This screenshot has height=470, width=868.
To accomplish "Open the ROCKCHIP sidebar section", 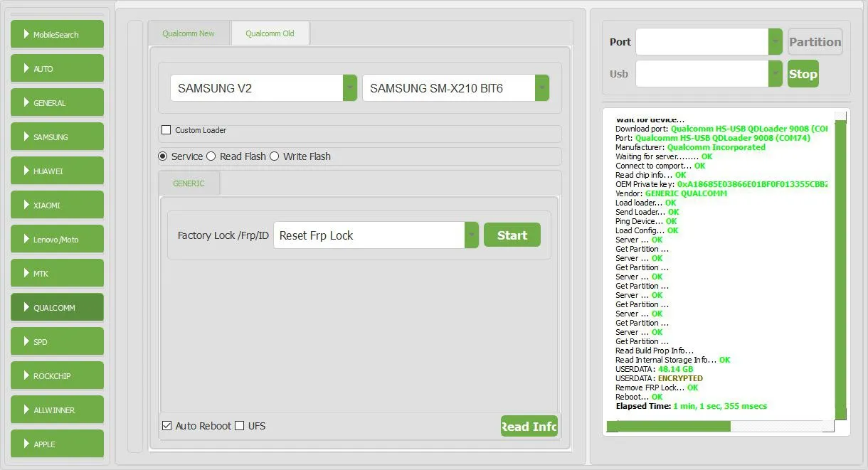I will [57, 375].
